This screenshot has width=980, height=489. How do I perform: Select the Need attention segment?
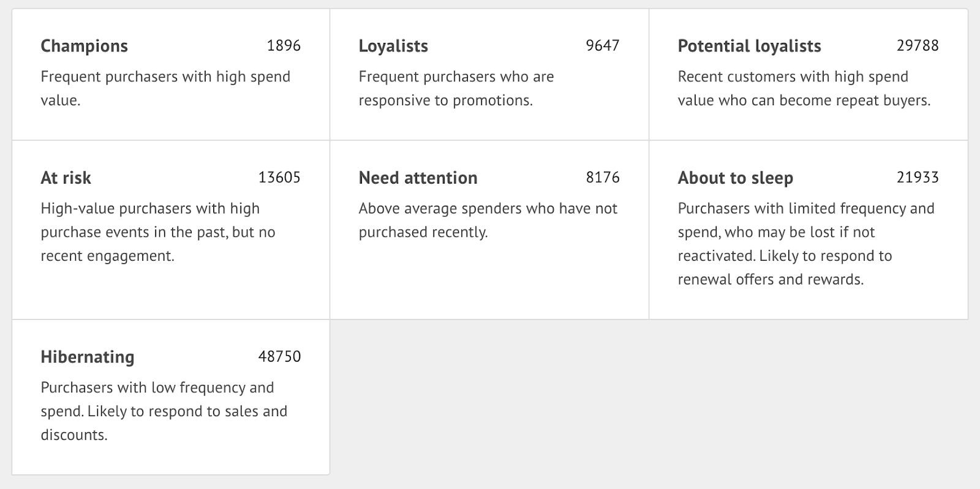click(x=417, y=177)
